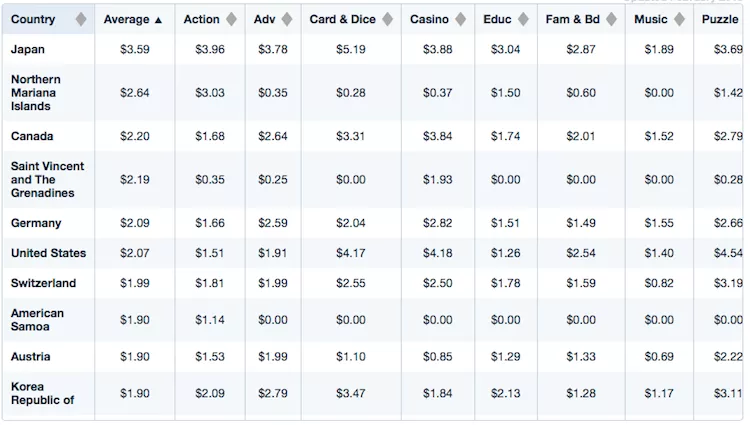Click the Austria row label
Screen dimensions: 750x425
[31, 357]
